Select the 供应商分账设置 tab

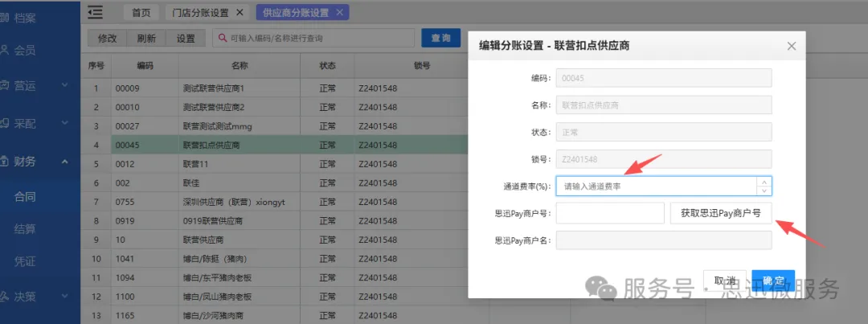296,12
